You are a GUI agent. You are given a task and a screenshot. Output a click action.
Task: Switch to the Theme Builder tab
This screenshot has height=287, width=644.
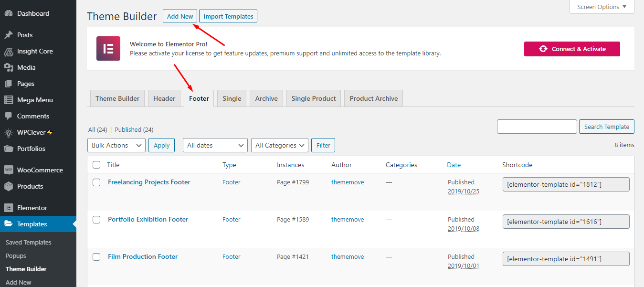(117, 98)
